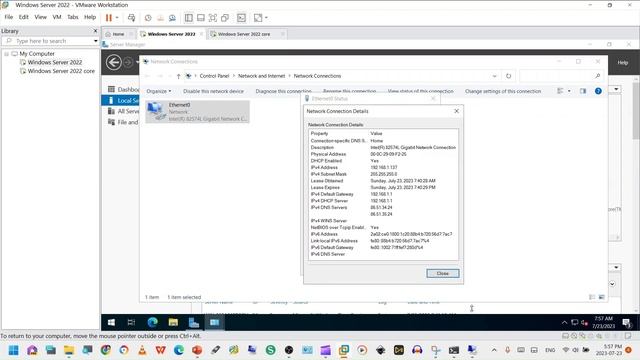Pause the virtual machine from VMware toolbar

(109, 18)
